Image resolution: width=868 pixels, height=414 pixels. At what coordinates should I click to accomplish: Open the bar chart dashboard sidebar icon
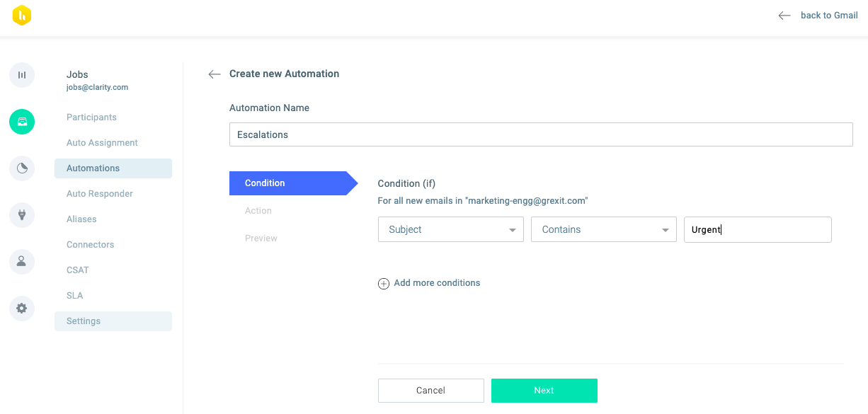point(22,75)
